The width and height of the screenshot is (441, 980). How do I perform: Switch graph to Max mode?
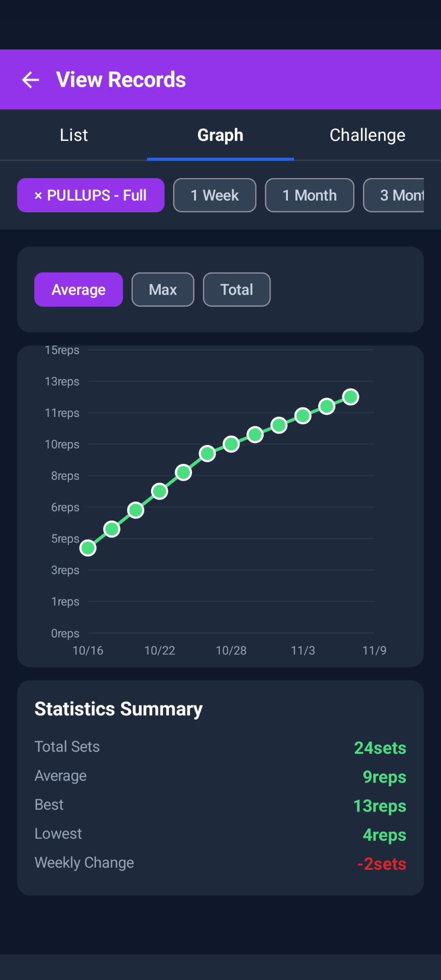[x=163, y=290]
